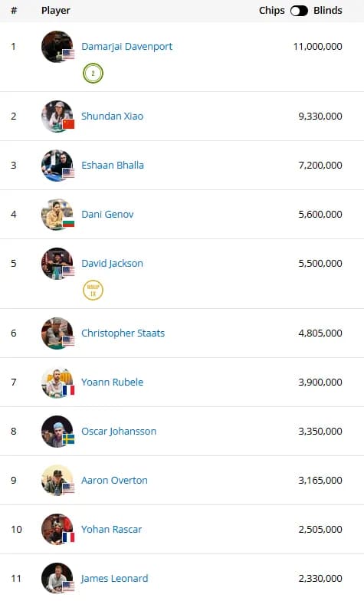The image size is (364, 601).
Task: Open Damarjai Davenport's profile photo
Action: coord(57,46)
